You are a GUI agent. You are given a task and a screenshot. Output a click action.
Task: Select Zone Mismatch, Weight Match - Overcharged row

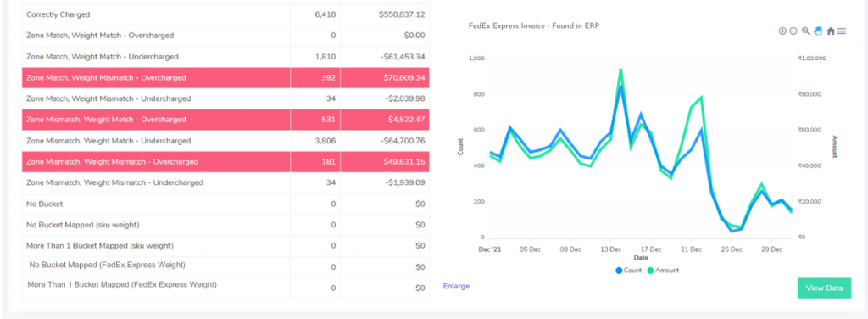[225, 120]
